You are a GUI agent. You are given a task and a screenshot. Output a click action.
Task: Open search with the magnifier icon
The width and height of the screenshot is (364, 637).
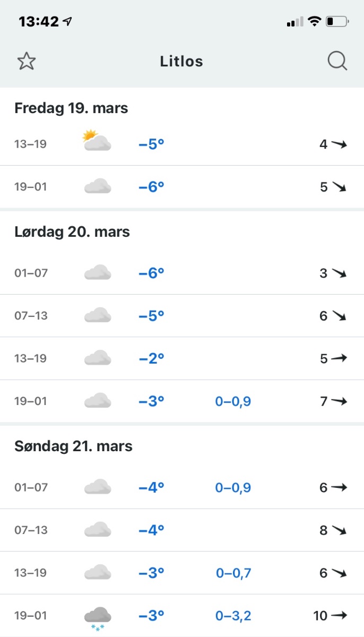tap(337, 62)
